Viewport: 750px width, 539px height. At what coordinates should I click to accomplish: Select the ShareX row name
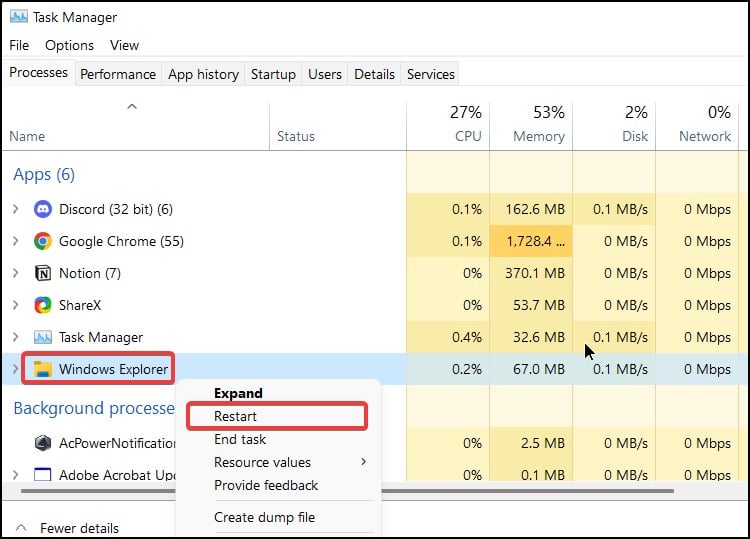80,305
